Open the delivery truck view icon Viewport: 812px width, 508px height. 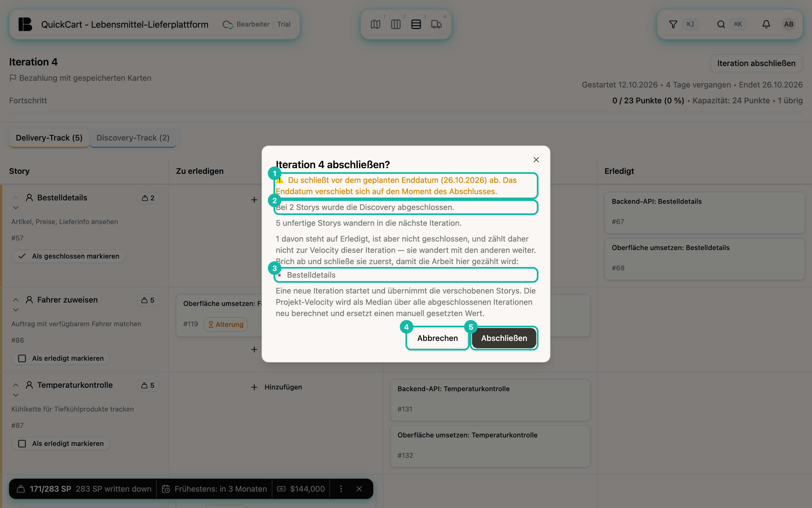(436, 24)
